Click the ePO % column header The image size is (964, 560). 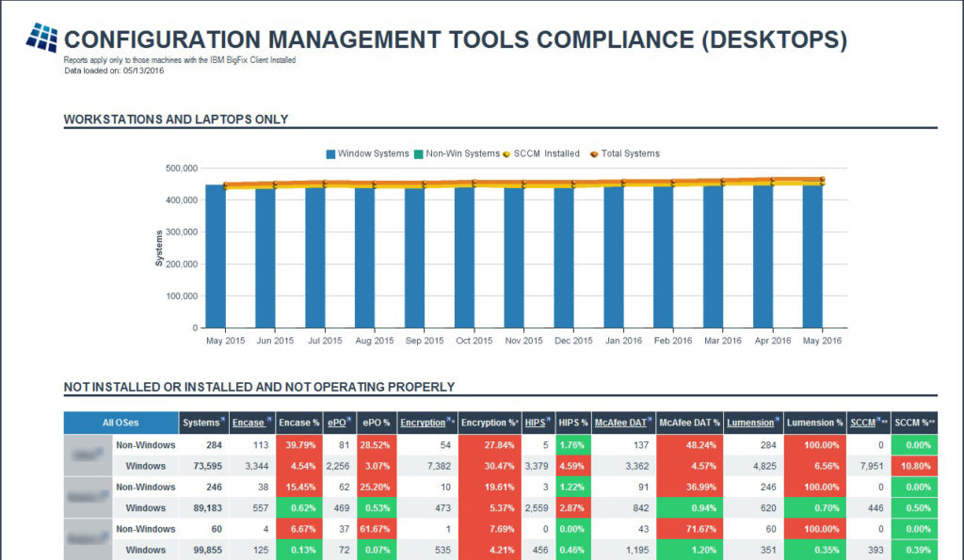coord(377,423)
